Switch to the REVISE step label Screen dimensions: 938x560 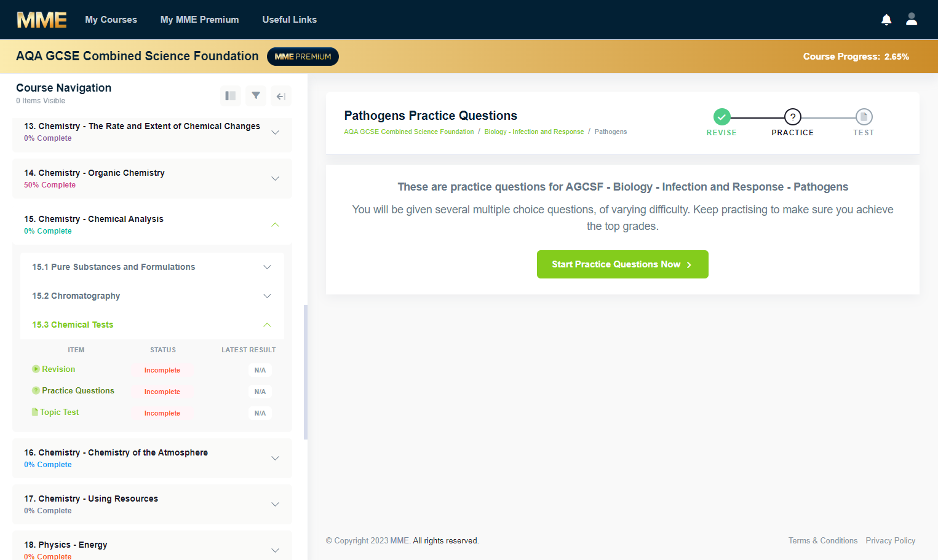coord(721,133)
